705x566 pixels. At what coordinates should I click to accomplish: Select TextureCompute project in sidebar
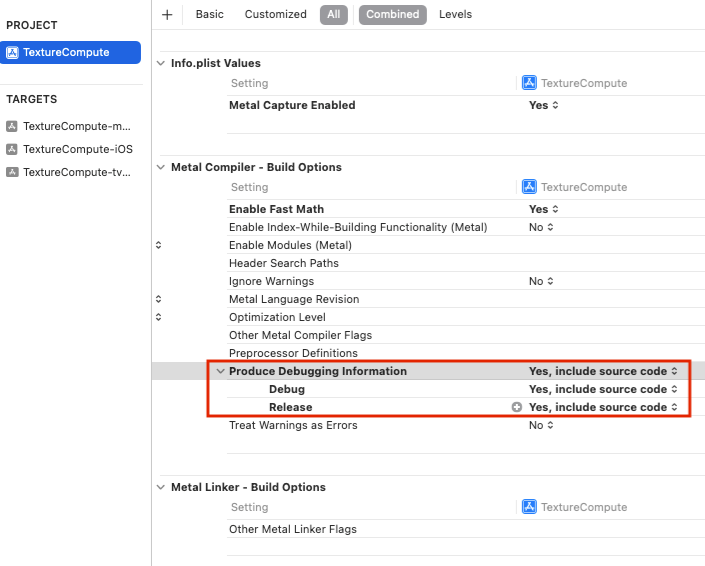[70, 52]
